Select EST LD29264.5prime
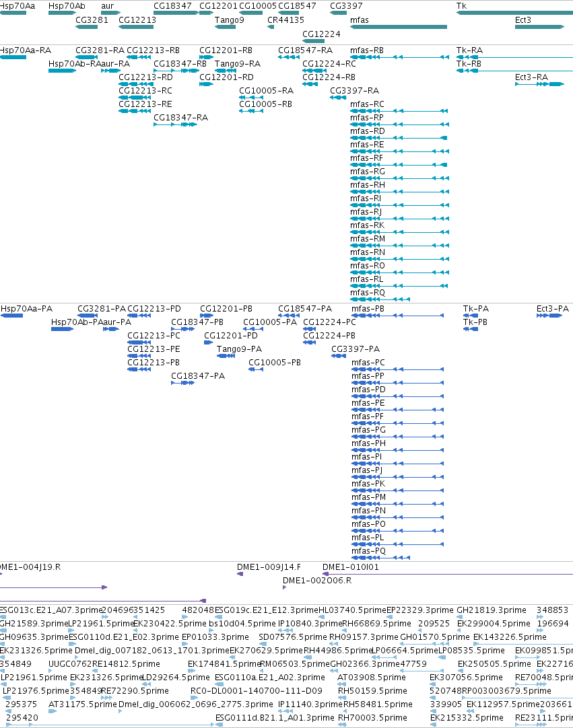The width and height of the screenshot is (573, 728). coord(176,678)
